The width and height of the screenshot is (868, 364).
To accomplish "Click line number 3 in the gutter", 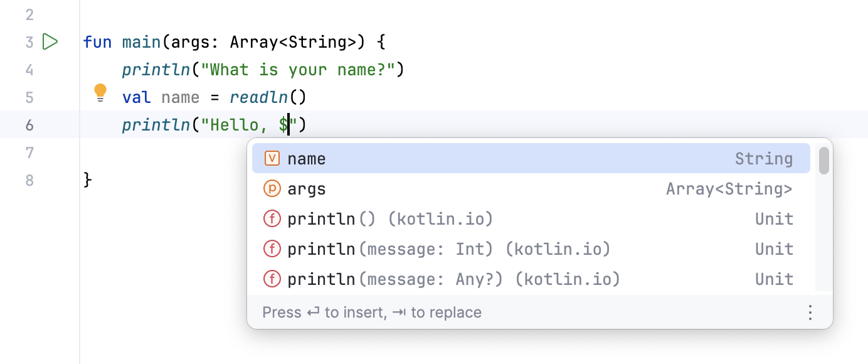I will (29, 41).
